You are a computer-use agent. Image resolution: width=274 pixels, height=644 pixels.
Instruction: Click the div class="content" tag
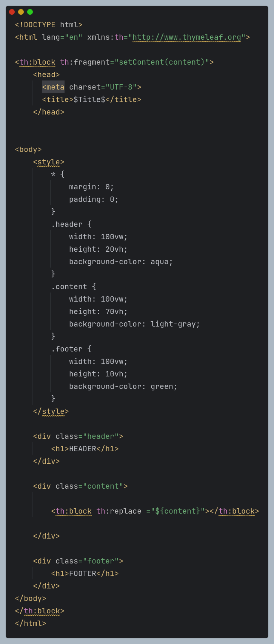click(80, 486)
